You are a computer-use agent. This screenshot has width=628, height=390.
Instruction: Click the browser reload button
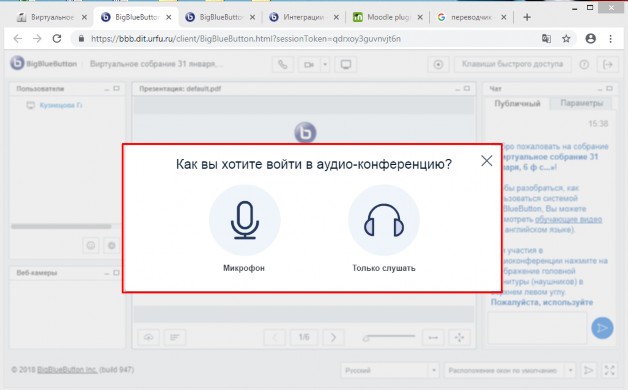57,38
